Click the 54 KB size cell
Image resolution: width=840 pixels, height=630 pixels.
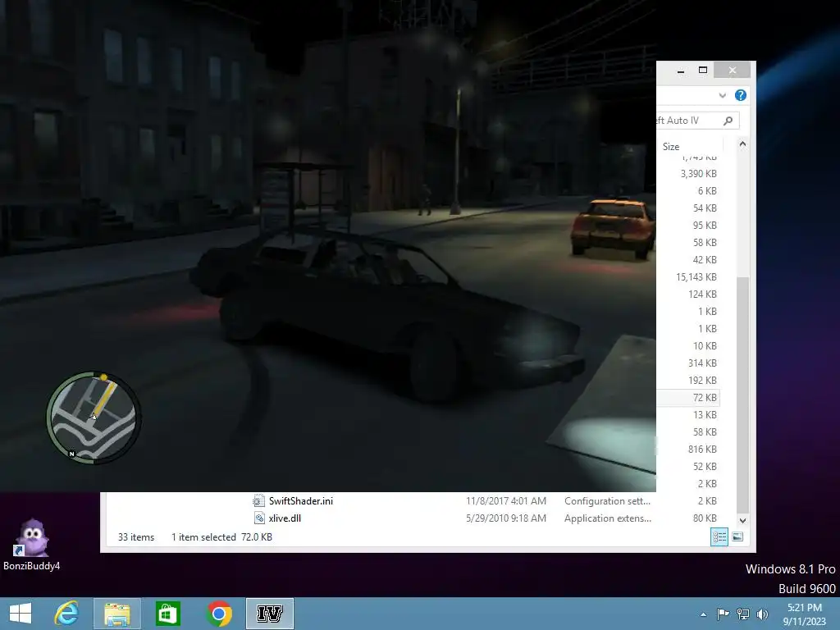(705, 208)
